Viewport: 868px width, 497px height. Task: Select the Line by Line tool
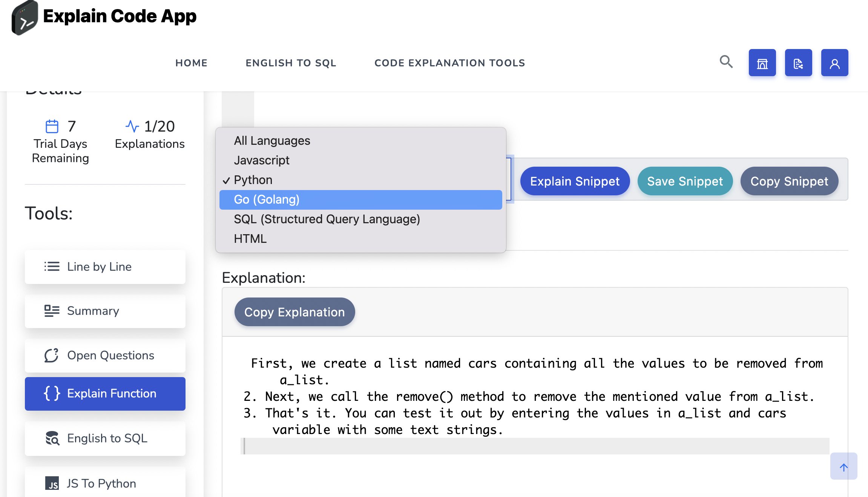point(105,267)
